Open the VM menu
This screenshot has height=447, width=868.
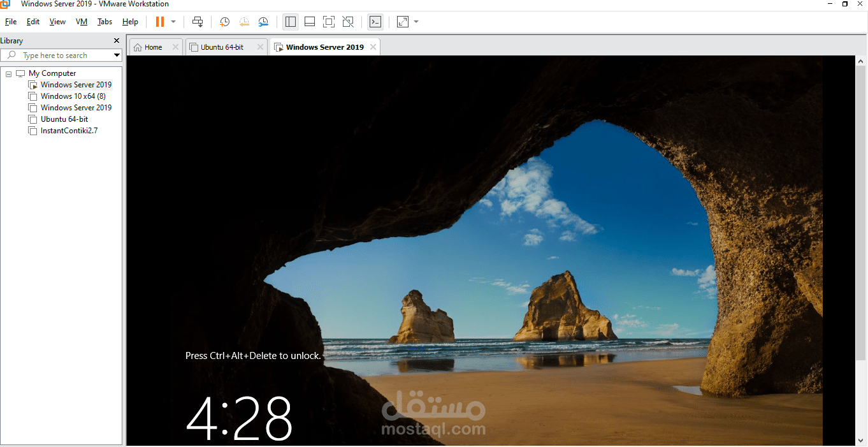[82, 22]
